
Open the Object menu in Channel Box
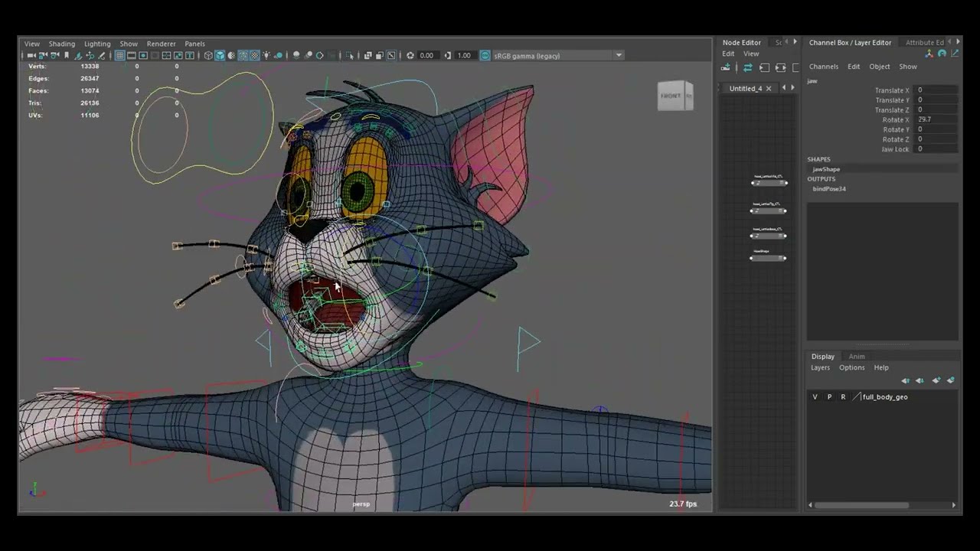[880, 67]
